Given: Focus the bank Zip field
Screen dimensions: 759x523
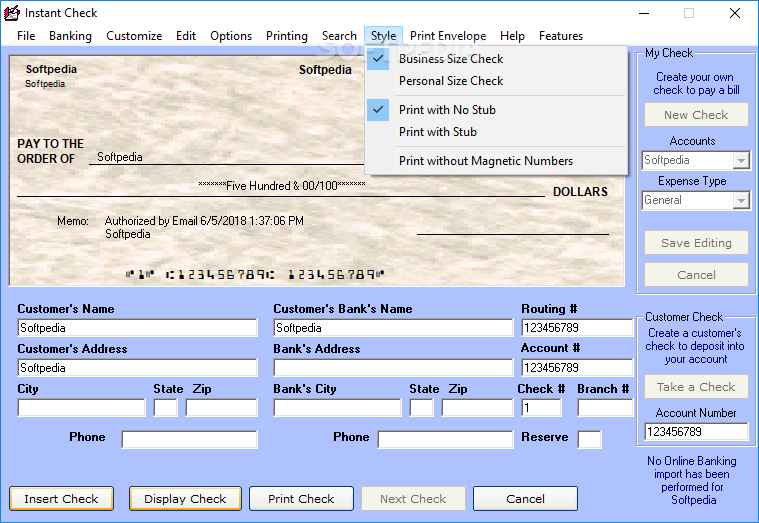Looking at the screenshot, I should pyautogui.click(x=477, y=408).
